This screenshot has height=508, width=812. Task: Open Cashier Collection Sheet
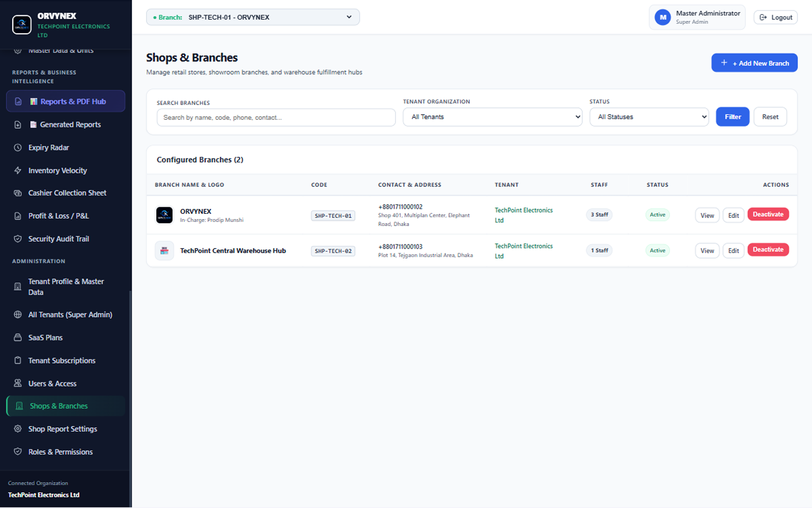coord(65,193)
